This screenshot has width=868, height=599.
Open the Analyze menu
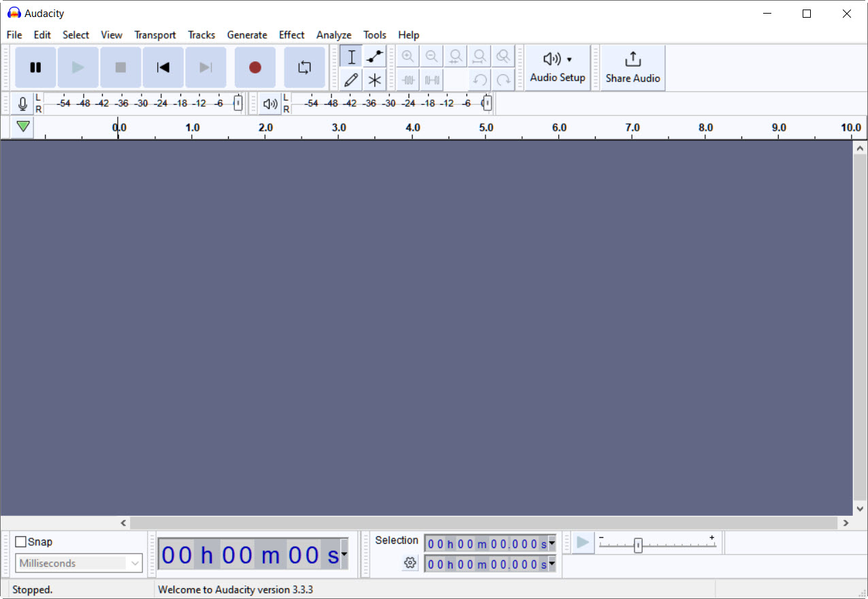[x=334, y=35]
